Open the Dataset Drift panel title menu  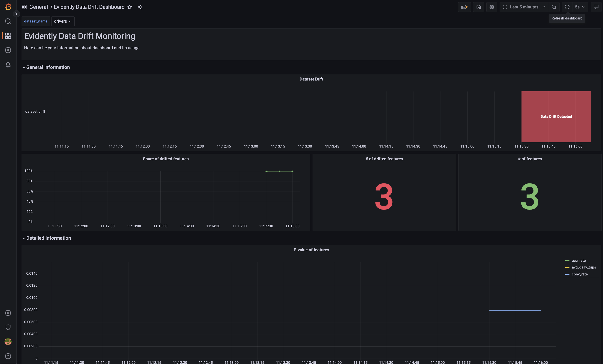click(x=311, y=79)
